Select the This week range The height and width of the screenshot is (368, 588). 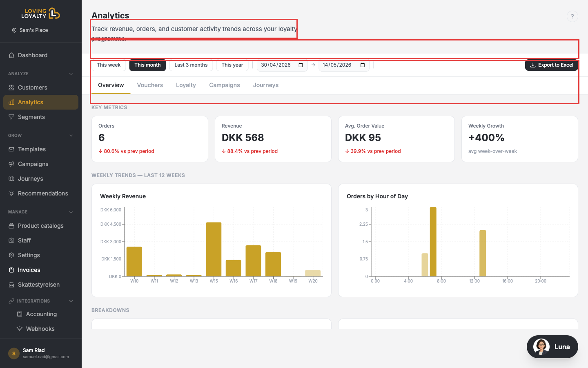click(x=109, y=65)
